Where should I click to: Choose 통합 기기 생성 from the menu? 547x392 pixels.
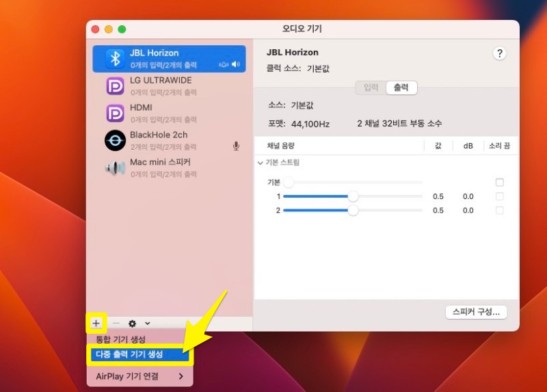[121, 339]
